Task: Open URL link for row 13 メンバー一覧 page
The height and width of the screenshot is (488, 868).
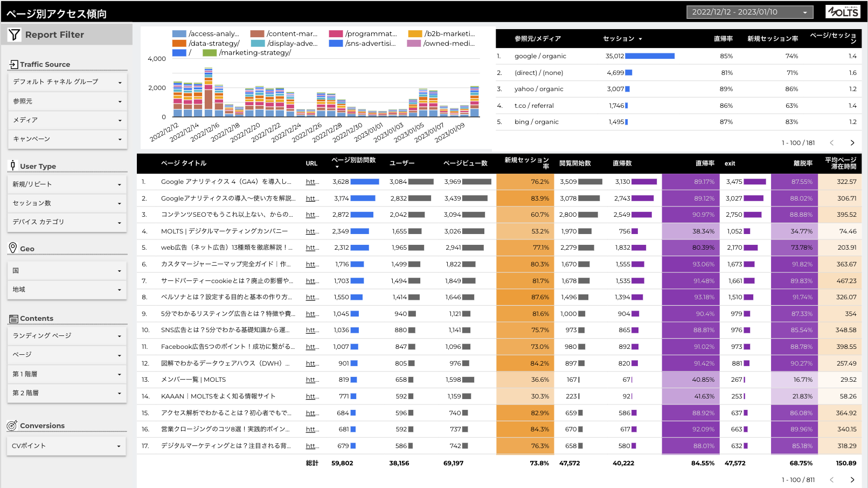Action: 313,380
